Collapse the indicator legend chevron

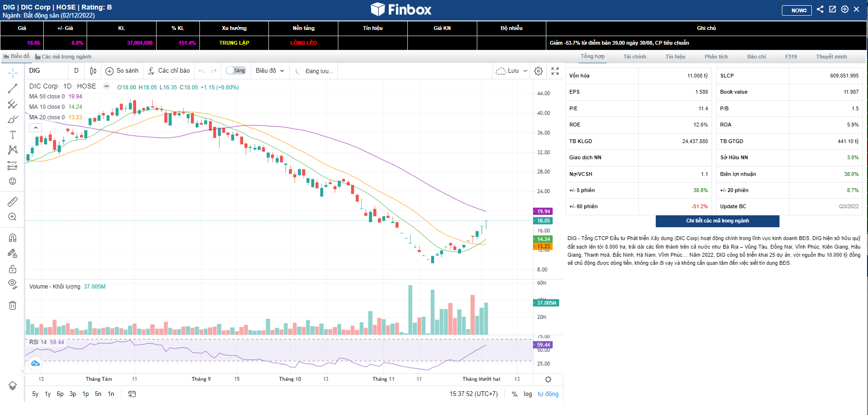[36, 127]
